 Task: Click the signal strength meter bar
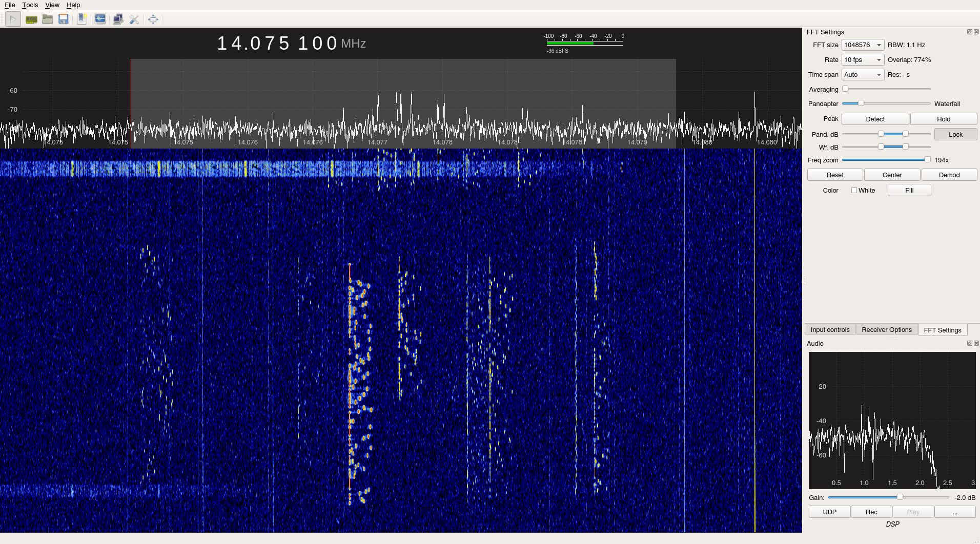[585, 44]
